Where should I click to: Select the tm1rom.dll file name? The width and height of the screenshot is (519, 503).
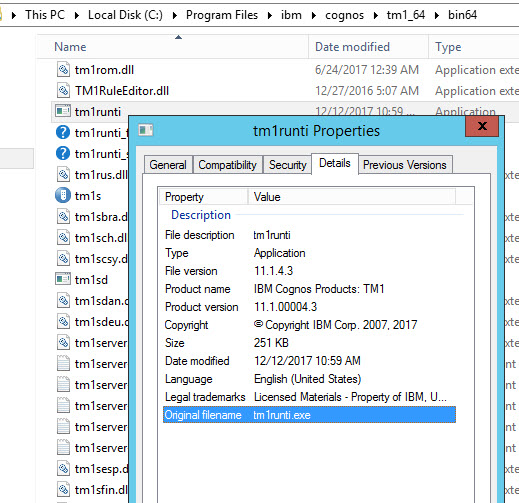point(104,70)
